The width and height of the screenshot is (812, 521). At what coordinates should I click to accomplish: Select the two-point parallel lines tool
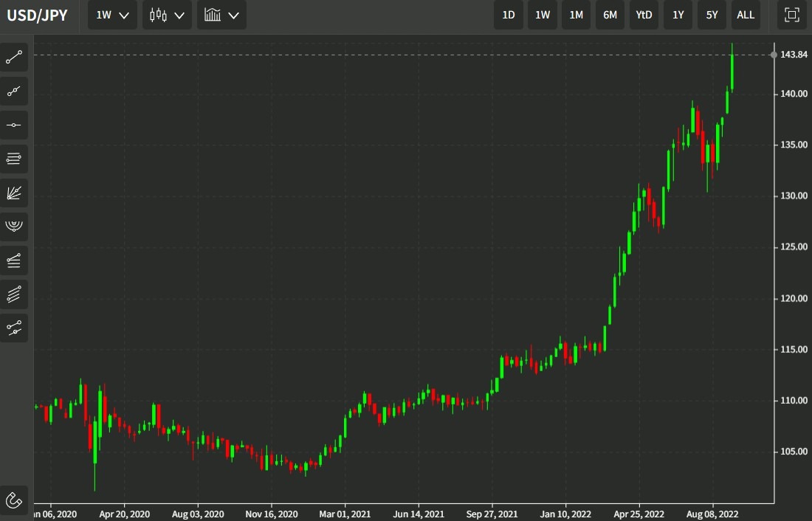tap(14, 328)
